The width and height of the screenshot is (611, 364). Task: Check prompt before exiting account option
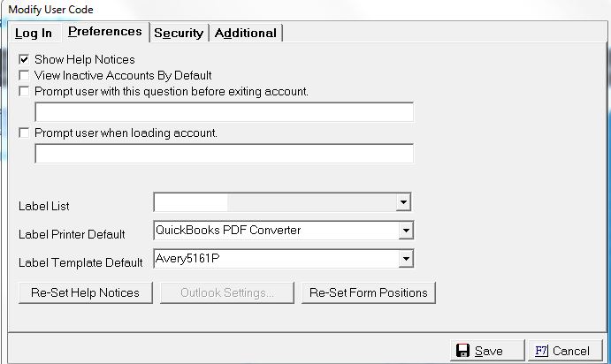[x=25, y=90]
